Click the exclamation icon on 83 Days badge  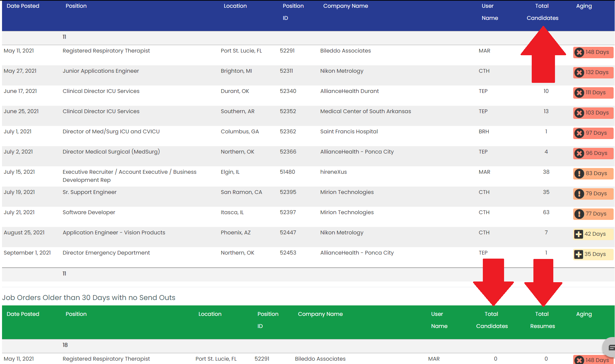point(579,173)
